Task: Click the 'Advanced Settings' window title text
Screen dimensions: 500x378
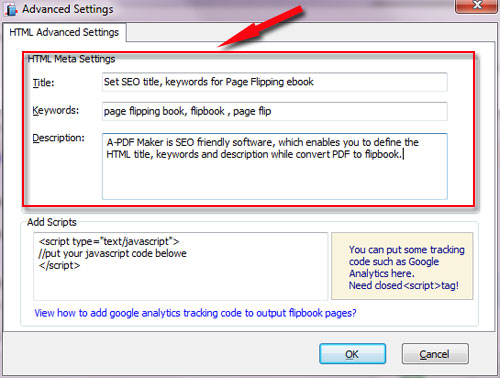Action: click(x=68, y=9)
